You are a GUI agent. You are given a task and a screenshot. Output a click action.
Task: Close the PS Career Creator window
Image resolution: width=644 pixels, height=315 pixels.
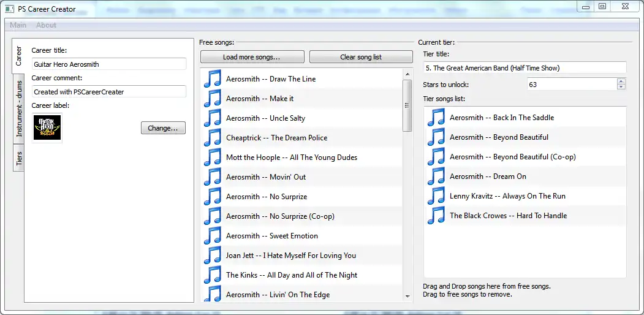(626, 7)
